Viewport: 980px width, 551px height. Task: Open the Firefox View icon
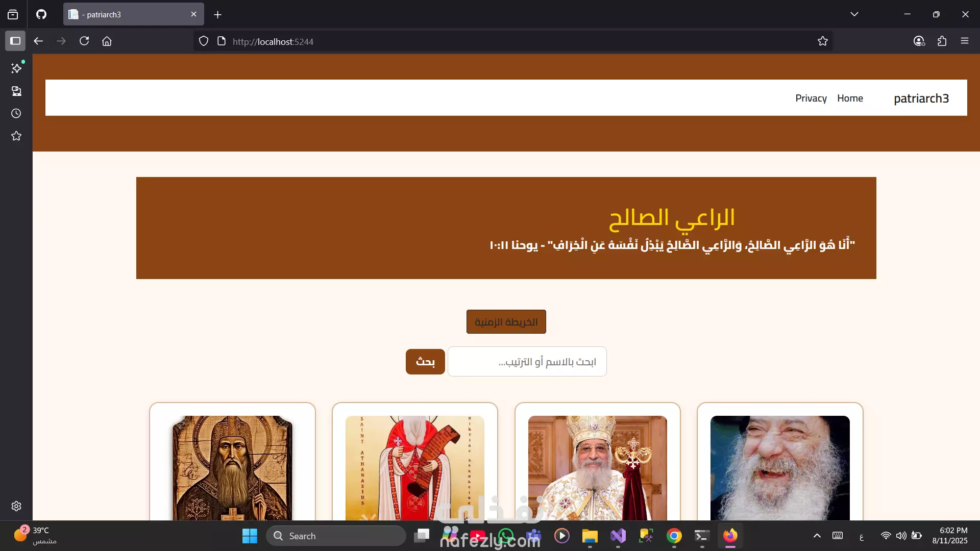(x=13, y=14)
